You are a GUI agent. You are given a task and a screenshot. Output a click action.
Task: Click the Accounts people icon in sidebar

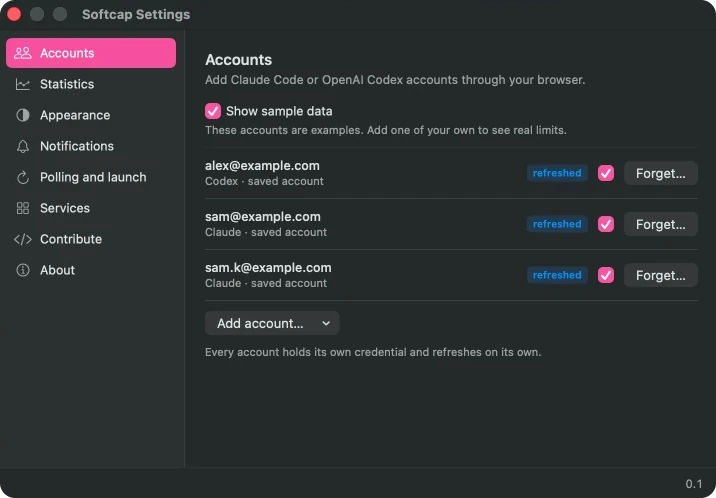click(x=23, y=53)
